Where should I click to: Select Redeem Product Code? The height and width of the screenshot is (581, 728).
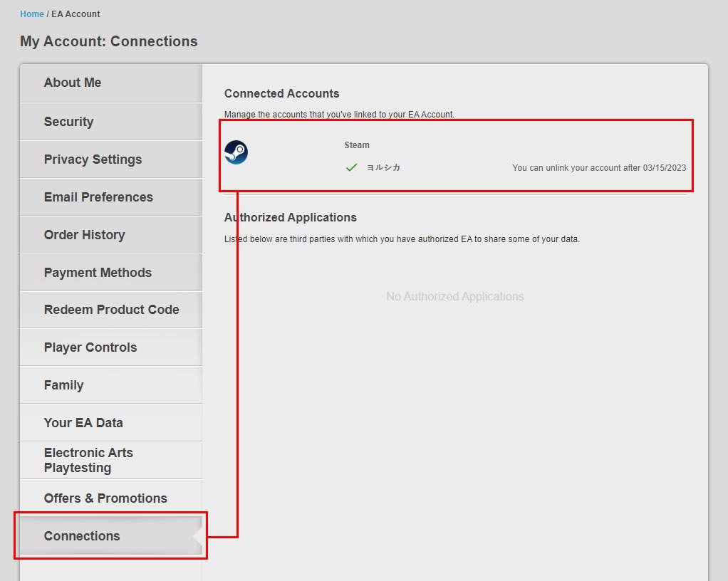click(x=111, y=310)
